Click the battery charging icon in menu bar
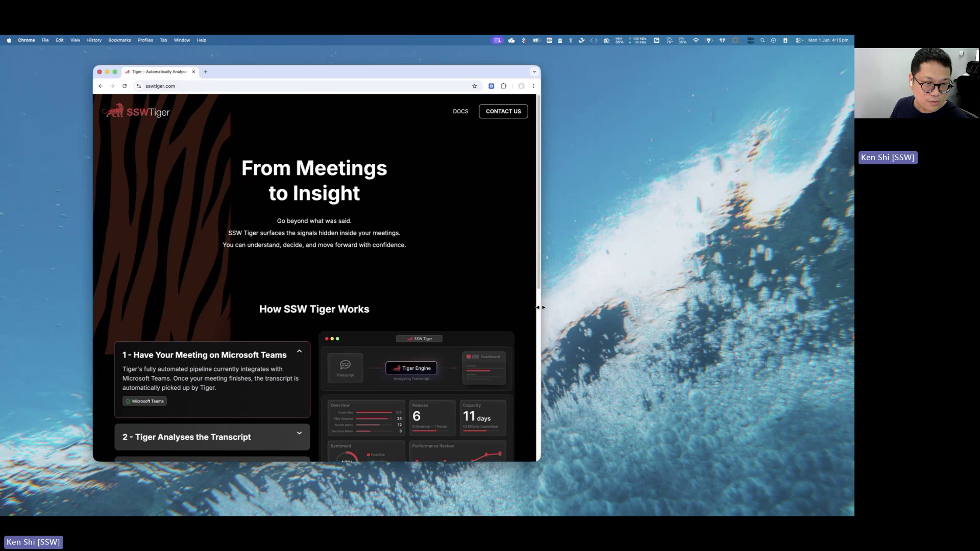This screenshot has height=551, width=980. (709, 40)
